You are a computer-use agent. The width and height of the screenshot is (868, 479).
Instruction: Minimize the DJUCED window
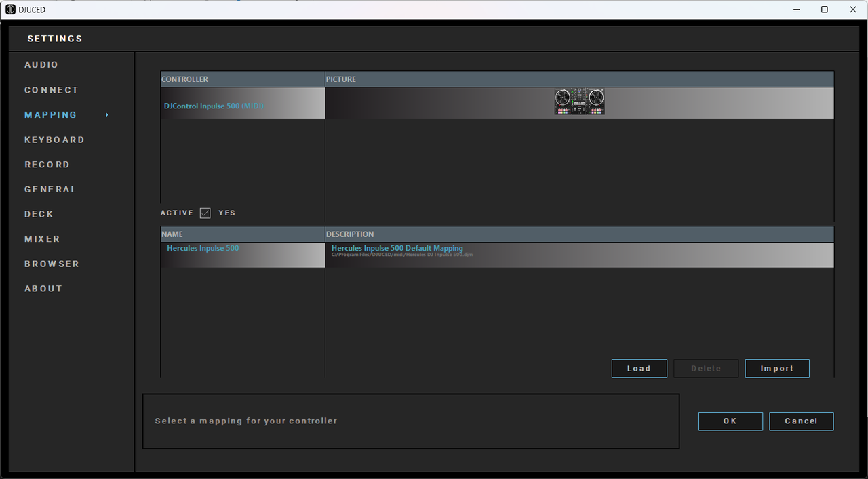[795, 9]
